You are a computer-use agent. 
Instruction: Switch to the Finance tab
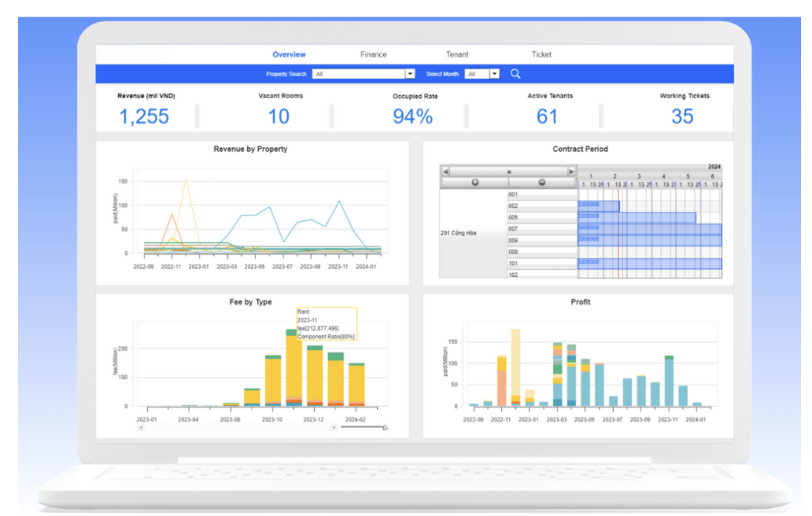click(374, 54)
